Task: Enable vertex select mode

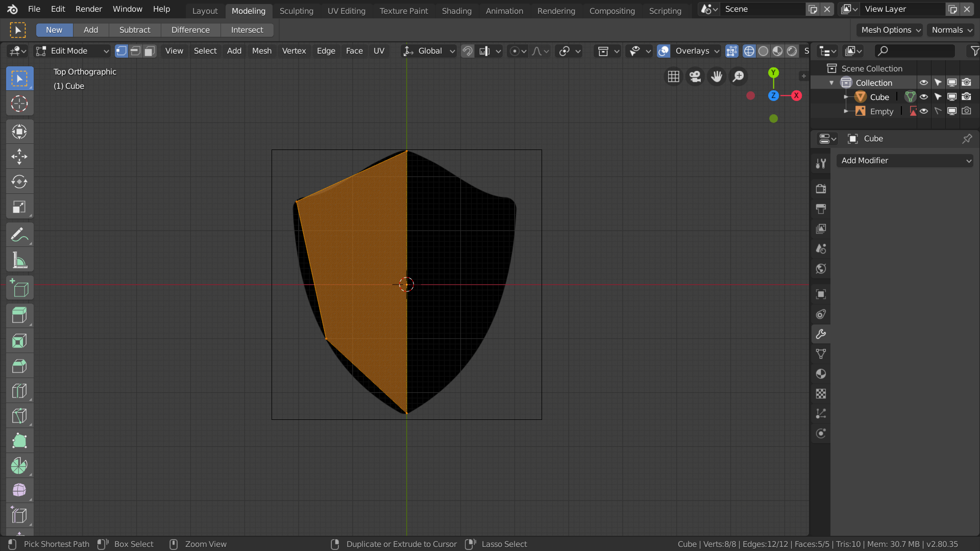Action: tap(121, 51)
